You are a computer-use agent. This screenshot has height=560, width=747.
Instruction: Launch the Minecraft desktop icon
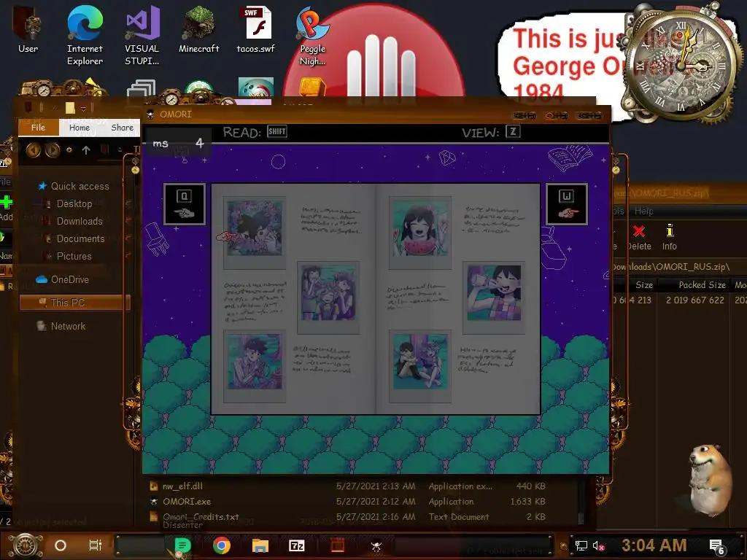click(x=198, y=29)
